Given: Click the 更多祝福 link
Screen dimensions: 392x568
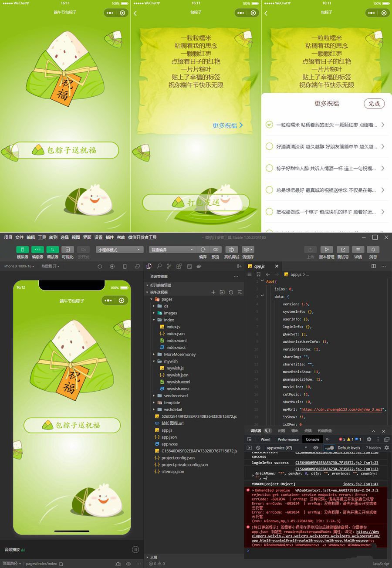Looking at the screenshot, I should point(227,125).
